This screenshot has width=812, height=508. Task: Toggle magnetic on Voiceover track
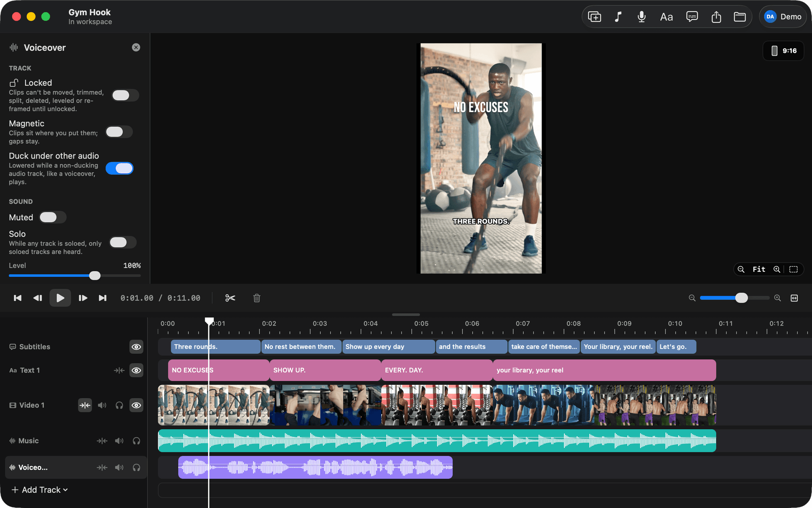pyautogui.click(x=102, y=467)
